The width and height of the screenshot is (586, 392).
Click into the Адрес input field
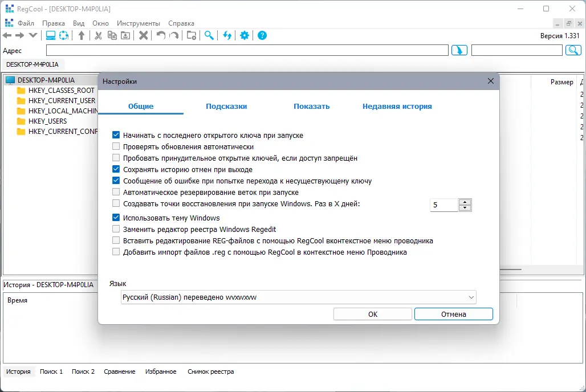point(247,50)
